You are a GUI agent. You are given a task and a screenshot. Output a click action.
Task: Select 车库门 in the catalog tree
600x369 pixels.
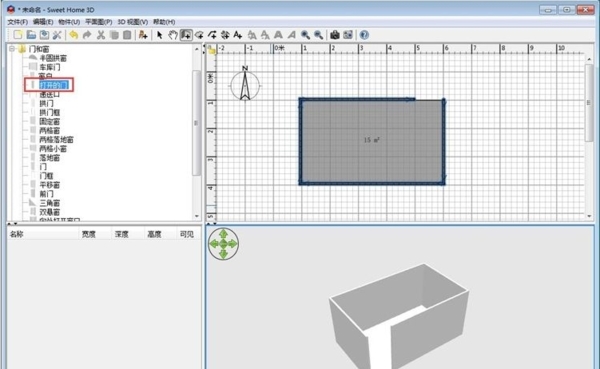tap(50, 67)
